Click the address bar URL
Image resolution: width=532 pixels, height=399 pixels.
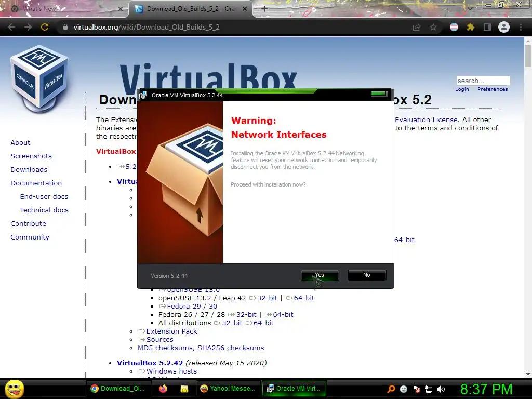point(147,27)
